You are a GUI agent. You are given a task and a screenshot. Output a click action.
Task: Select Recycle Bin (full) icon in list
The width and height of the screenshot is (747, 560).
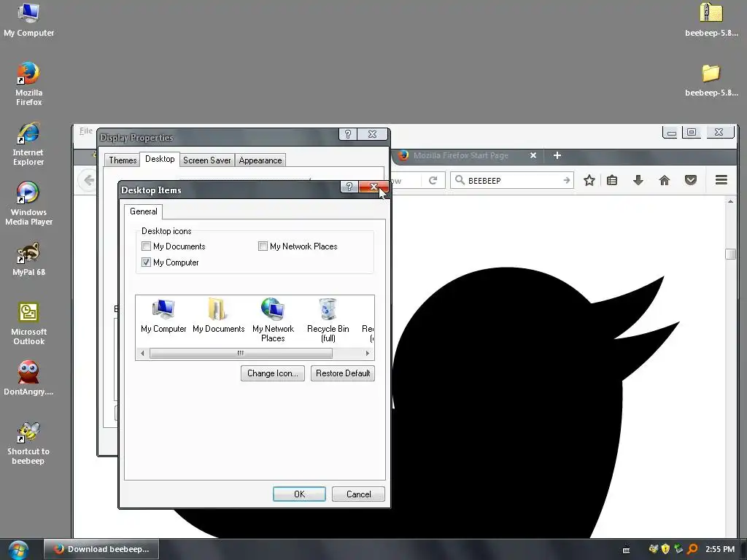pyautogui.click(x=328, y=320)
